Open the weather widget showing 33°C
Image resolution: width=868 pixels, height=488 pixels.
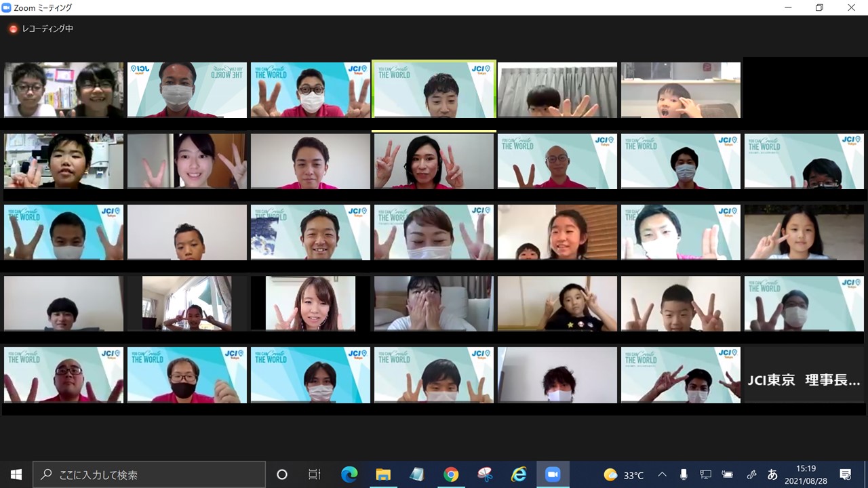click(x=624, y=474)
